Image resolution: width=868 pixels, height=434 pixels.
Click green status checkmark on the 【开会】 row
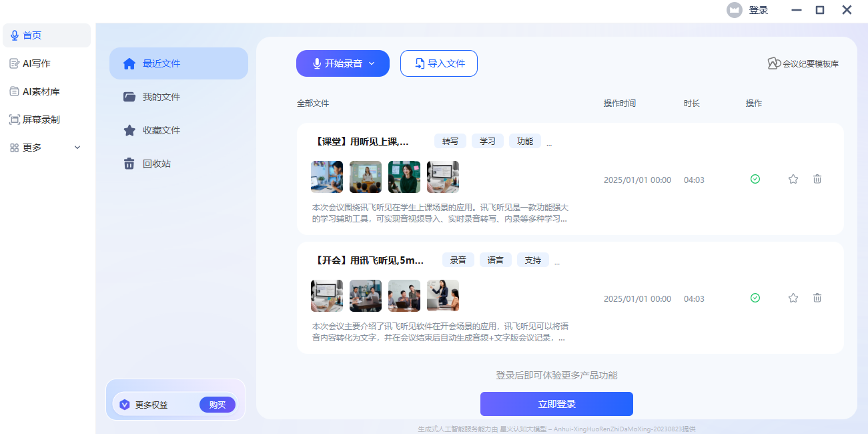[x=755, y=298]
